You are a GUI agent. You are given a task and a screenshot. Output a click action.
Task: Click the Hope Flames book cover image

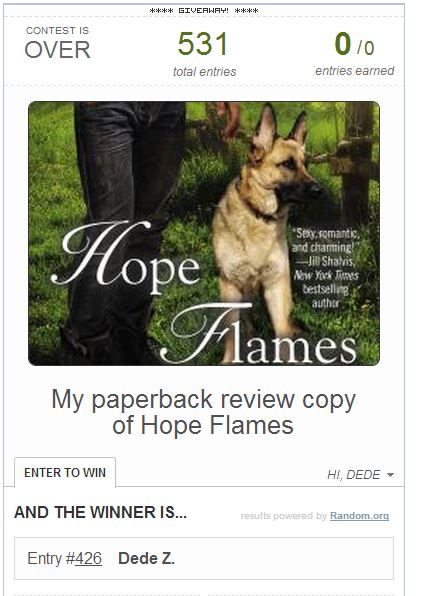pos(204,233)
